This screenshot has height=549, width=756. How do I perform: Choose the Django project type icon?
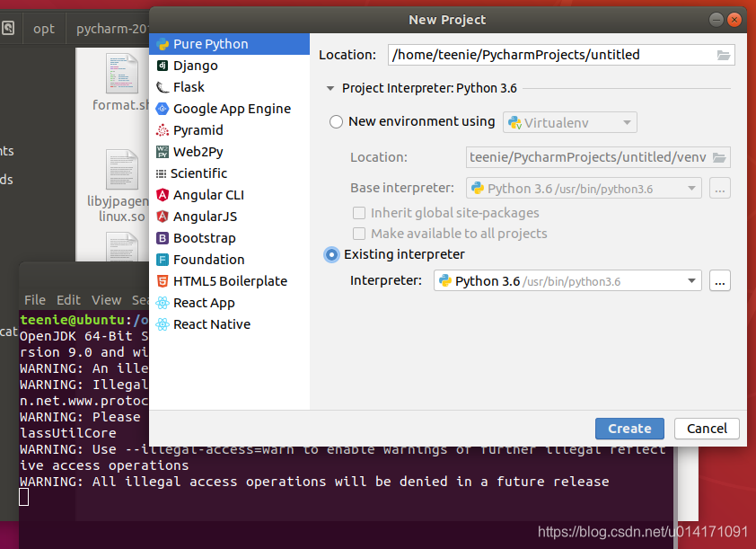tap(163, 66)
